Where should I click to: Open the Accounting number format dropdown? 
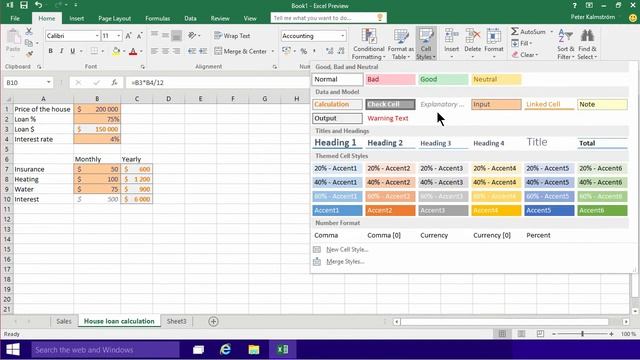coord(342,36)
